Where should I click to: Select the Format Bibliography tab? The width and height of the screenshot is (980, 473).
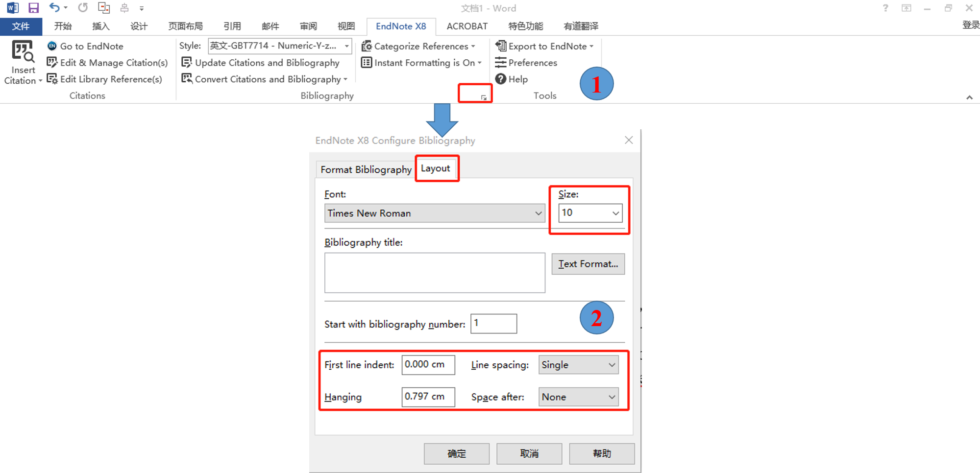[x=366, y=169]
